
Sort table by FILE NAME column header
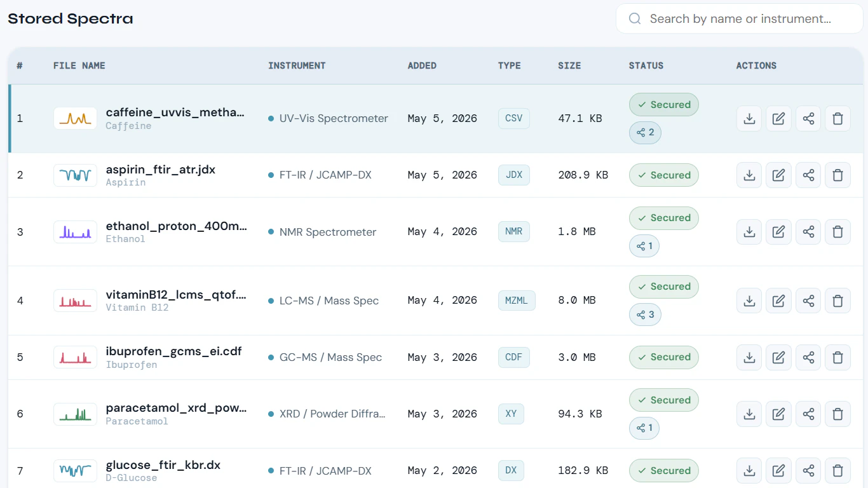pyautogui.click(x=79, y=65)
